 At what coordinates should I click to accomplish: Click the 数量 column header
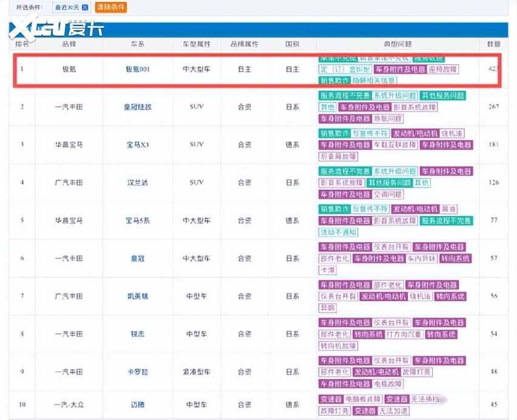(493, 44)
